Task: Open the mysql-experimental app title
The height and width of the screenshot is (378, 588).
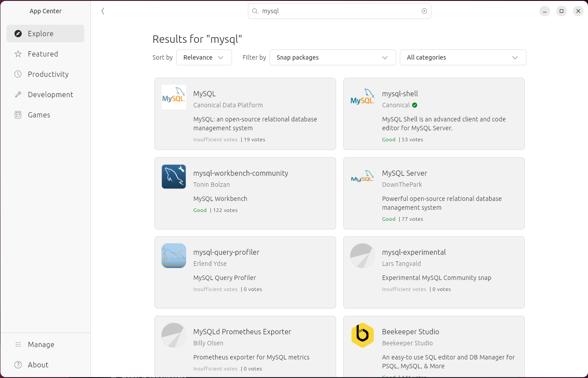Action: (x=414, y=252)
